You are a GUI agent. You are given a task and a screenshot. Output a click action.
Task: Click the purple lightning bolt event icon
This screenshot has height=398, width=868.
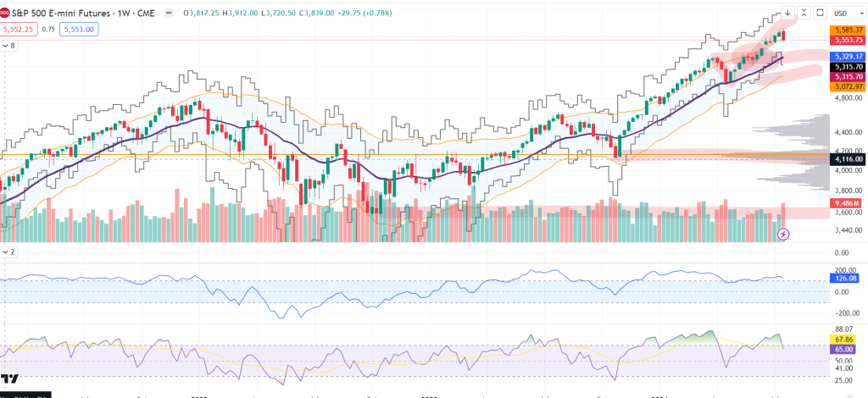click(783, 233)
